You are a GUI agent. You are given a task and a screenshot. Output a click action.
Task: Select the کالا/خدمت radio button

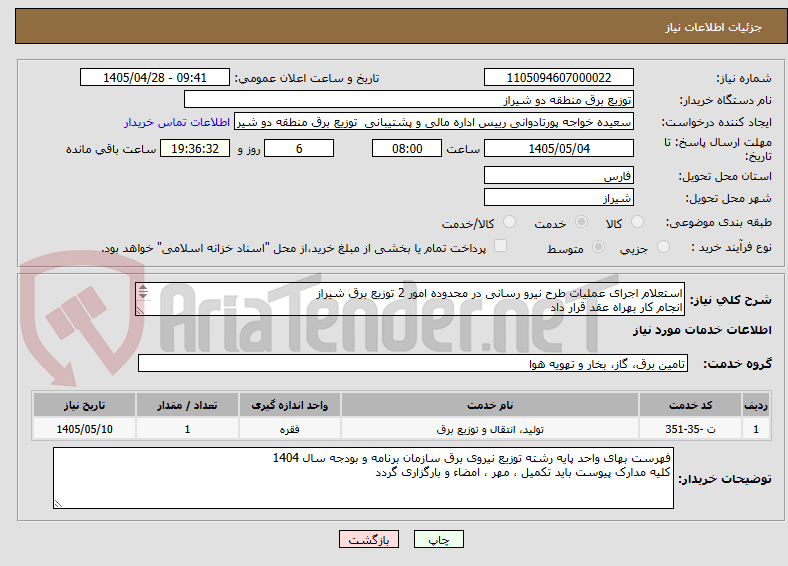pyautogui.click(x=510, y=222)
